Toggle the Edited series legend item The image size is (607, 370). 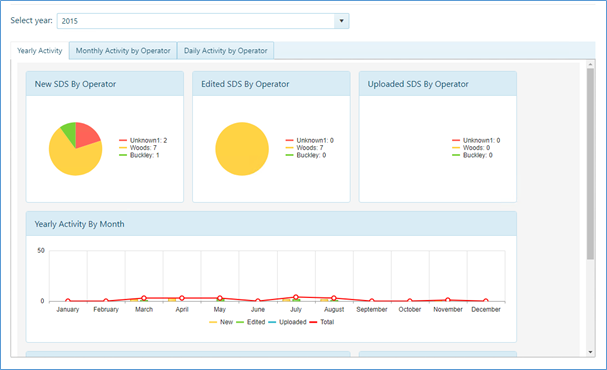tap(251, 322)
